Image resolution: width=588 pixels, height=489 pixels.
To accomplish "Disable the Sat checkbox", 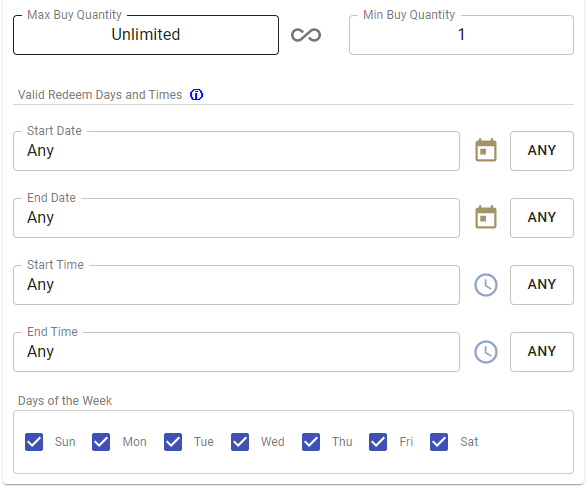I will click(439, 442).
